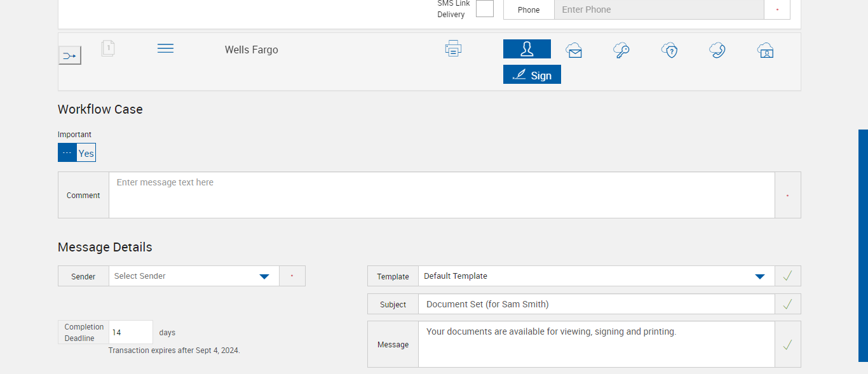Click the shield question-mark icon

(669, 50)
